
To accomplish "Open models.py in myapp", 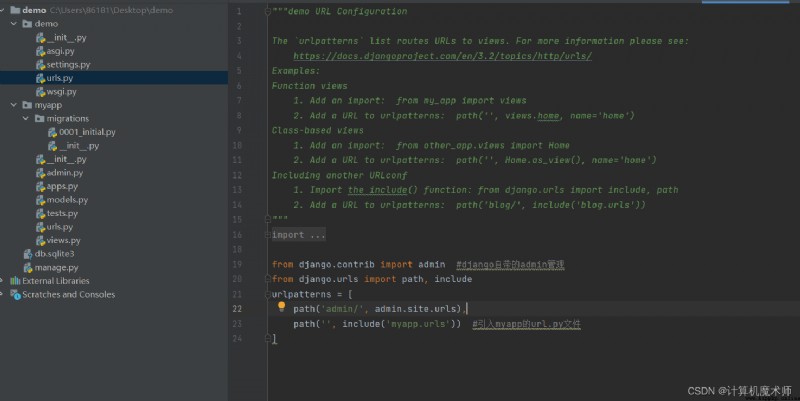I will [67, 199].
